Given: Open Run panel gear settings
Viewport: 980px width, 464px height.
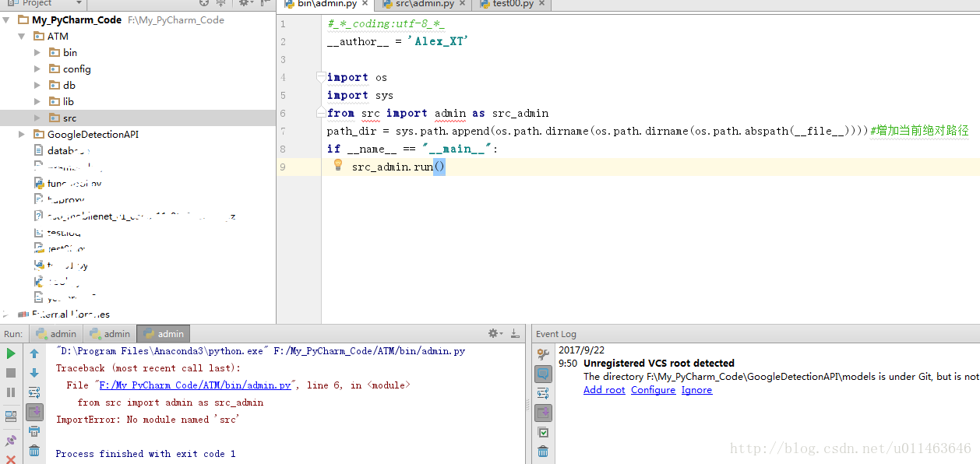Looking at the screenshot, I should pyautogui.click(x=495, y=333).
